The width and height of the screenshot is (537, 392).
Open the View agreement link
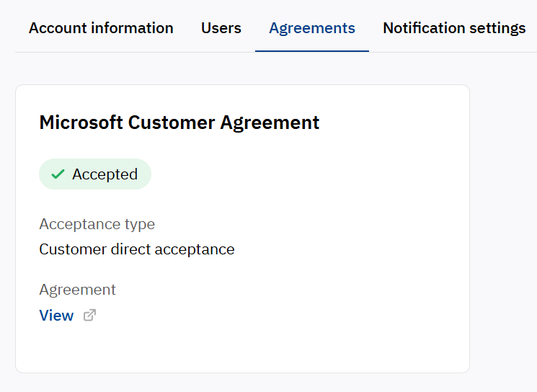click(56, 316)
